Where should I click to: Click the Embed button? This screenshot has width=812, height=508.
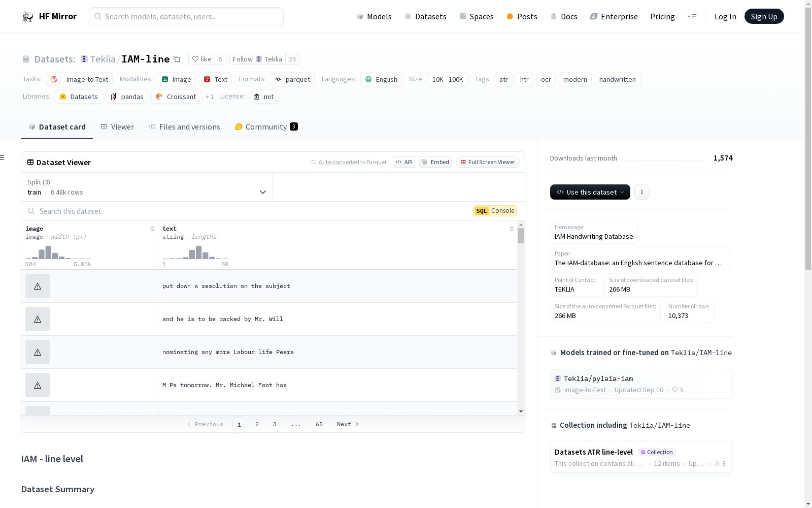[435, 162]
